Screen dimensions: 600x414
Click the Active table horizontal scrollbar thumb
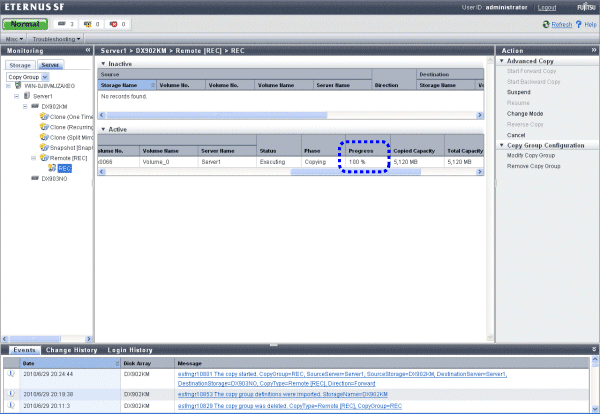tap(355, 172)
